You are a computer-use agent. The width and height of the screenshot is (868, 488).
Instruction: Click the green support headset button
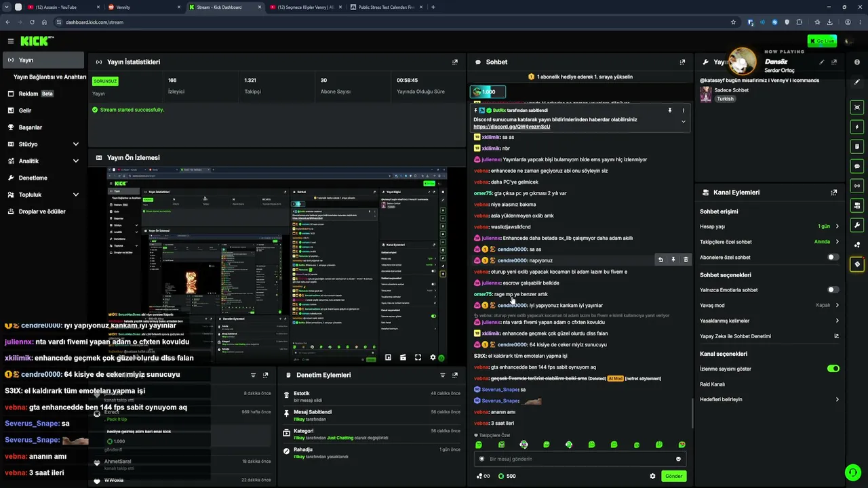852,472
